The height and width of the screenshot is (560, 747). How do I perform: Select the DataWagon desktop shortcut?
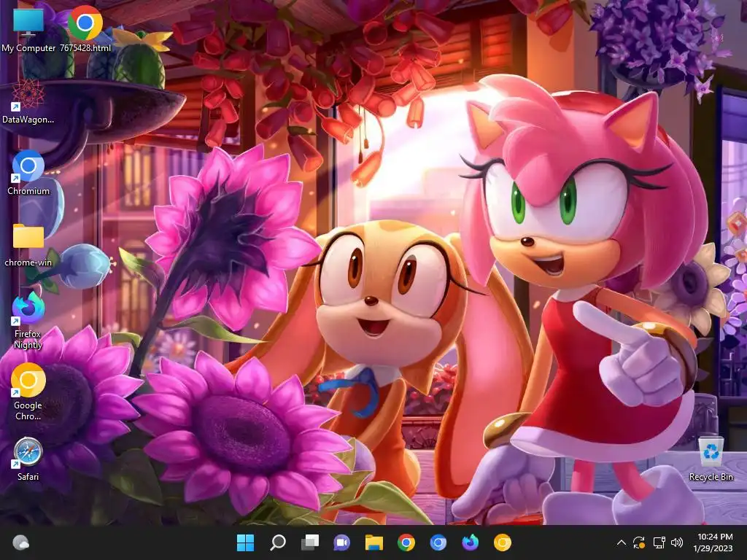[x=28, y=101]
